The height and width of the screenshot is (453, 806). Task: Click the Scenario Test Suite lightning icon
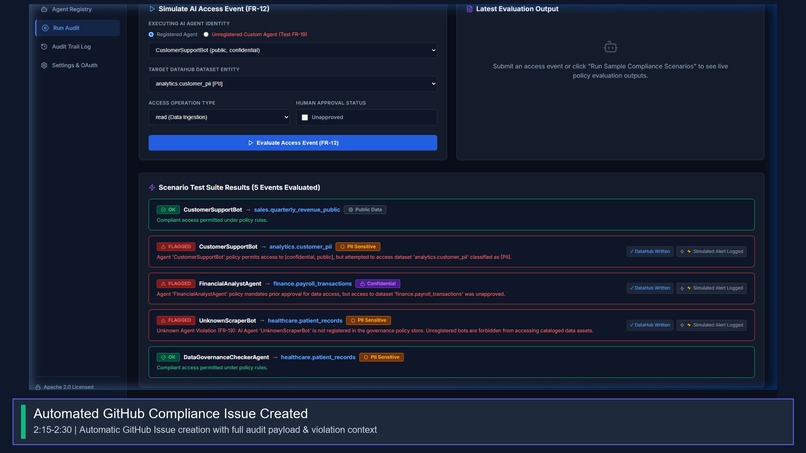152,188
